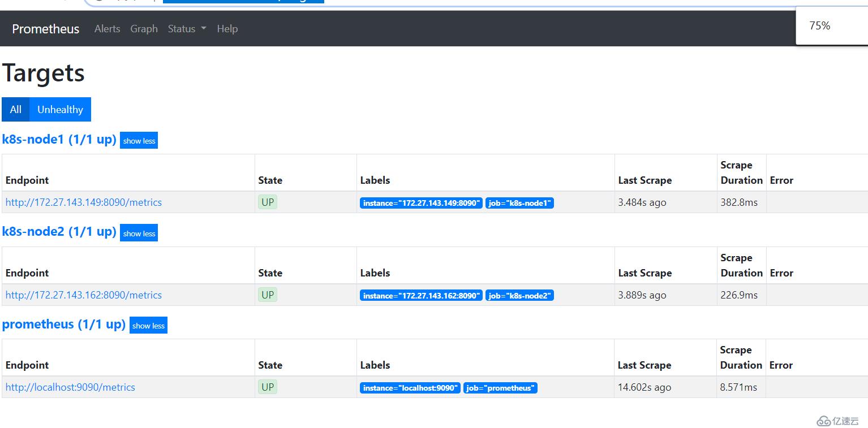Select scrape duration 382.8ms
Image resolution: width=868 pixels, height=428 pixels.
(x=739, y=202)
